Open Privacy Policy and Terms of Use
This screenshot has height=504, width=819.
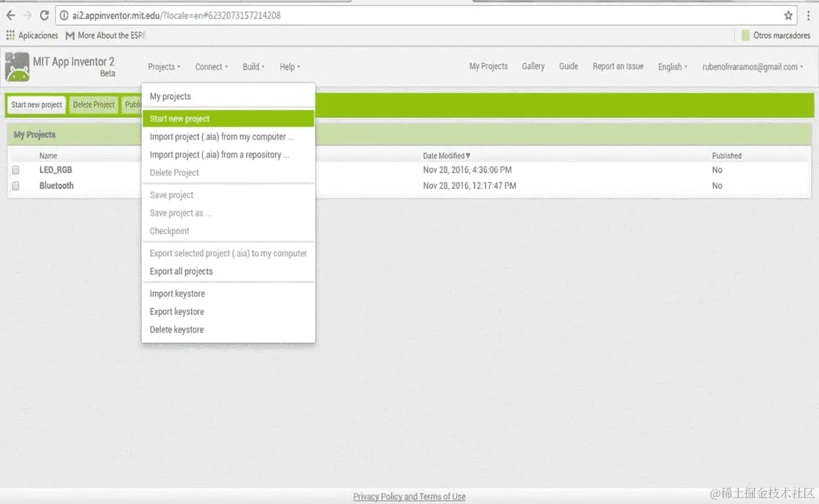(409, 497)
